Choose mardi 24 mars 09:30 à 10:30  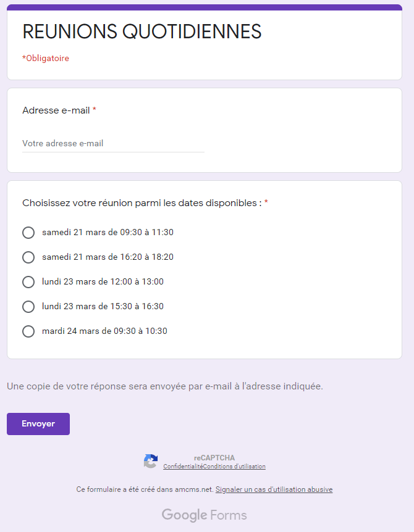coord(28,331)
